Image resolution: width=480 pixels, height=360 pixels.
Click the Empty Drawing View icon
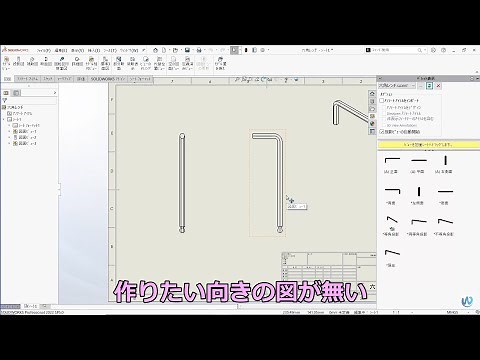click(x=173, y=63)
